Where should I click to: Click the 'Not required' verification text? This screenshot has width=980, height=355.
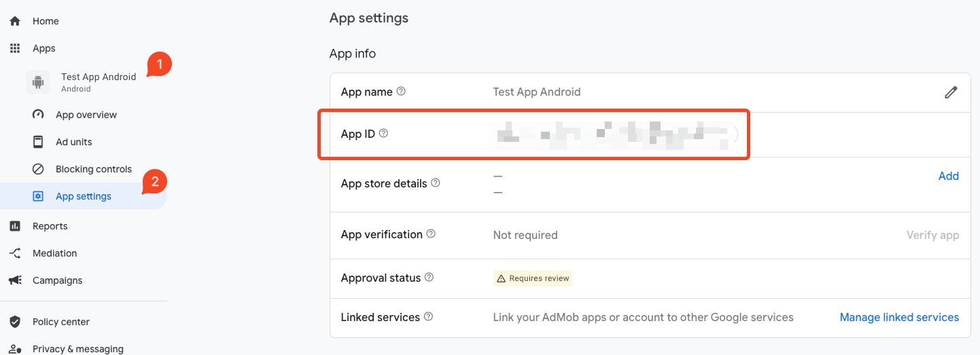[525, 236]
